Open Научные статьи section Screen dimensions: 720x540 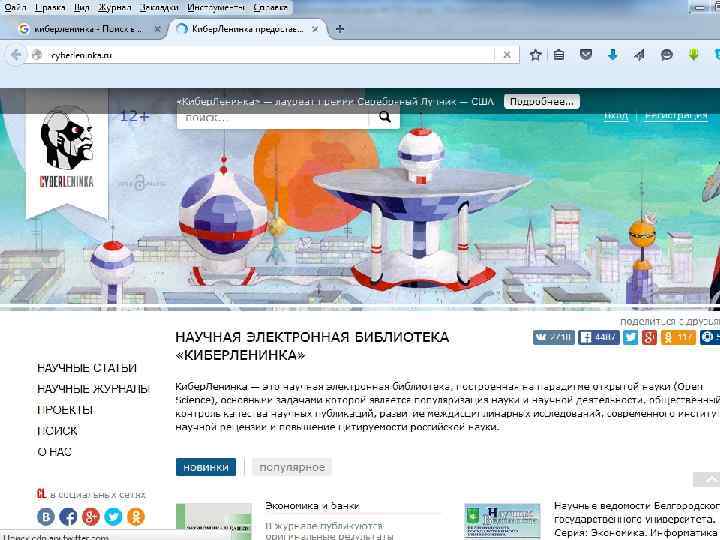click(x=87, y=368)
